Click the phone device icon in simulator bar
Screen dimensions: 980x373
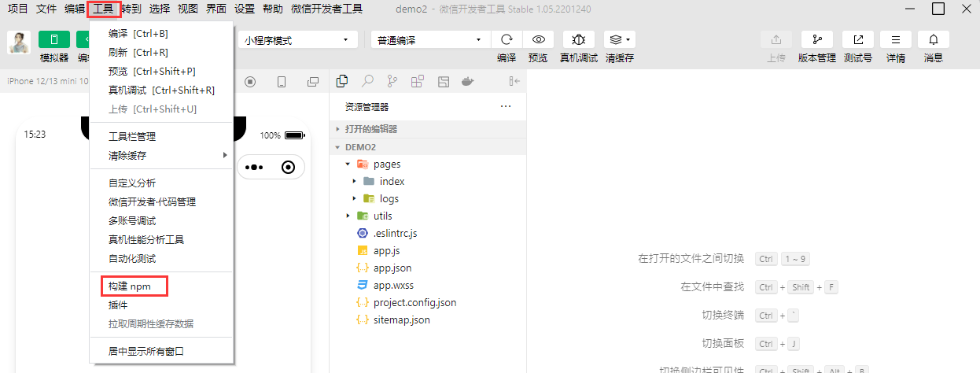pyautogui.click(x=282, y=82)
